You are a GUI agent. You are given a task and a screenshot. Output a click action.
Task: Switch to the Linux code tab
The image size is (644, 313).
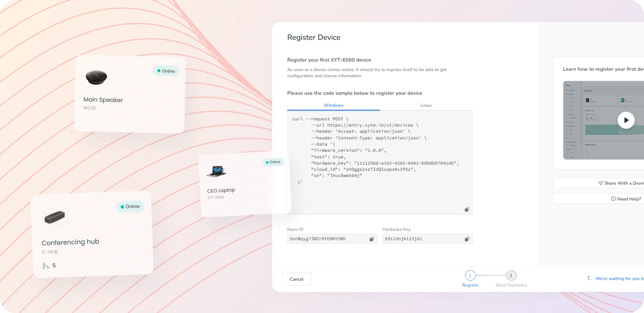point(426,105)
